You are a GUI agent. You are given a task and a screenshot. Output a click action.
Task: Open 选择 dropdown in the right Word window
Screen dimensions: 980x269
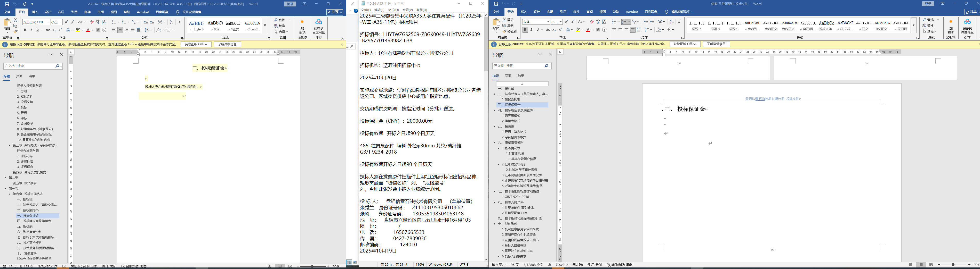[x=929, y=32]
